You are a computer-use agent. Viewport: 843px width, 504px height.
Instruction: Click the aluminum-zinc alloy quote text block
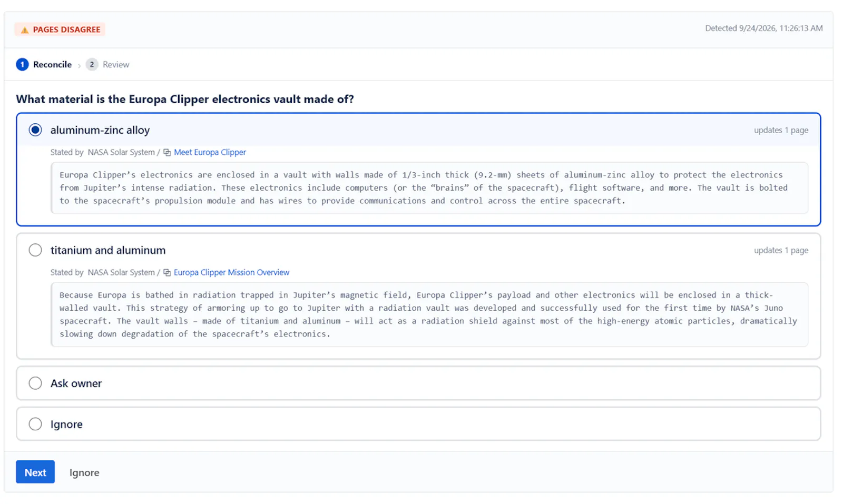(429, 188)
